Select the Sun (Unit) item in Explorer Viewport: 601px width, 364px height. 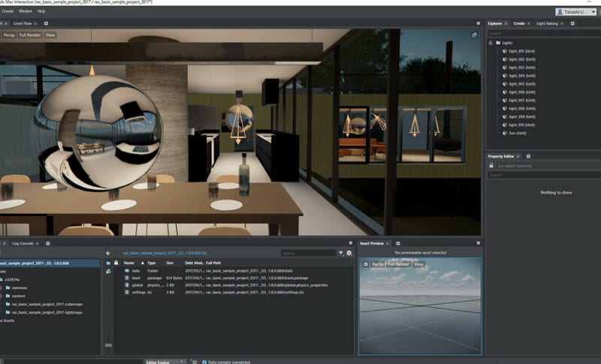click(518, 132)
